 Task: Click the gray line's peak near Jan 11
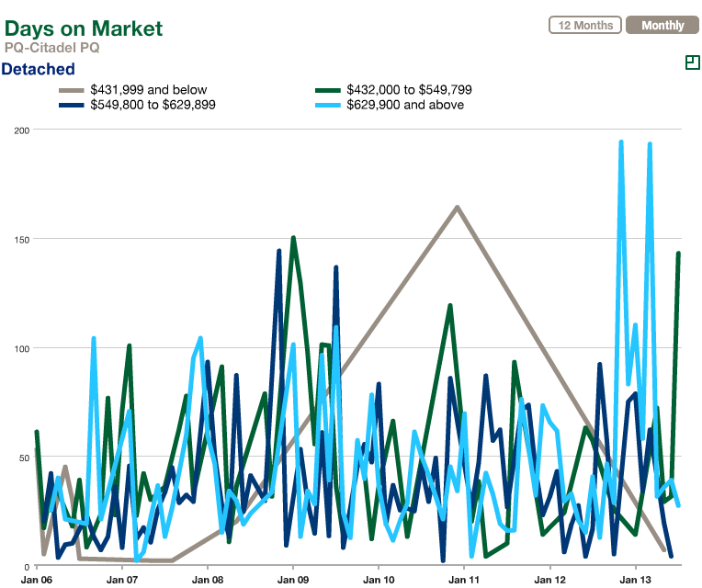(457, 208)
